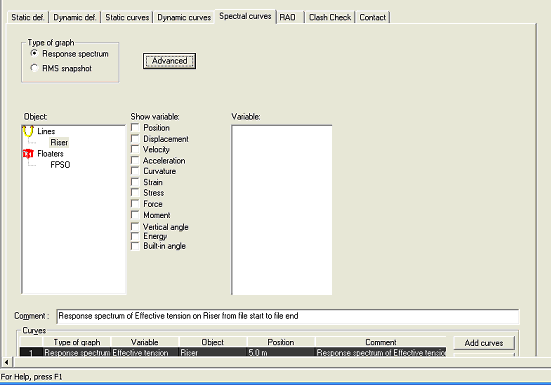This screenshot has height=387, width=551.
Task: Enable the Built-in angle checkbox
Action: pyautogui.click(x=135, y=246)
